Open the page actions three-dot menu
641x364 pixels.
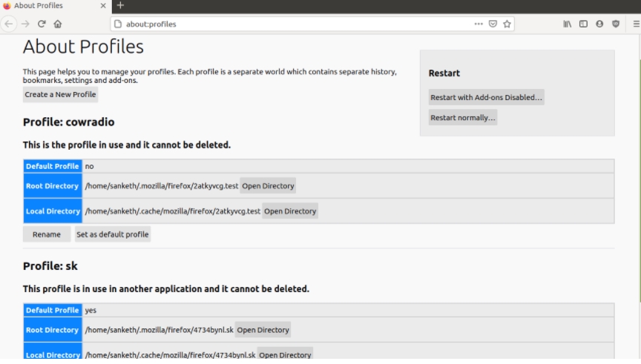(x=479, y=24)
